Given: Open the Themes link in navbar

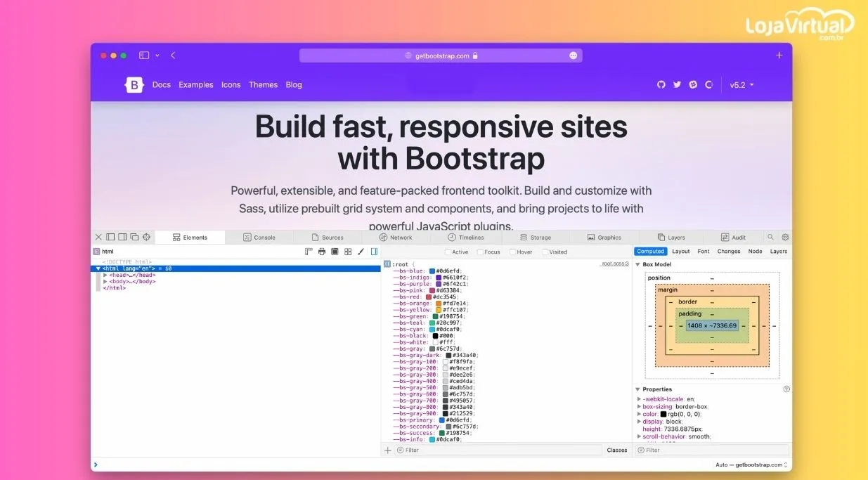Looking at the screenshot, I should [264, 85].
